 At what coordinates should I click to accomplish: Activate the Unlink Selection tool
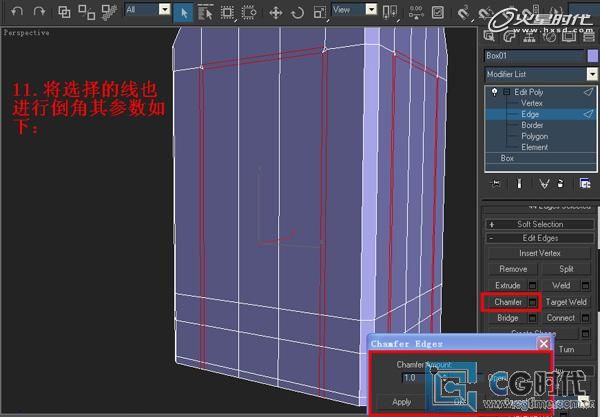coord(86,12)
